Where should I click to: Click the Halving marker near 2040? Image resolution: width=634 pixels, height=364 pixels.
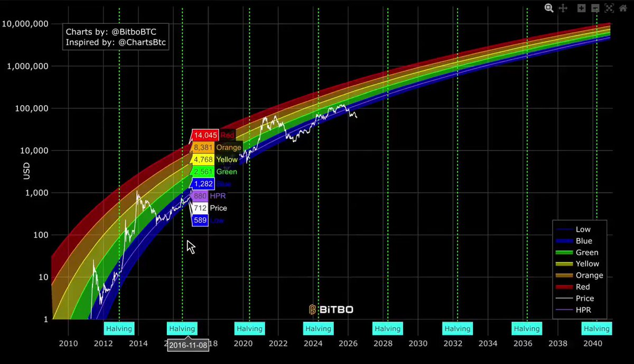click(597, 329)
